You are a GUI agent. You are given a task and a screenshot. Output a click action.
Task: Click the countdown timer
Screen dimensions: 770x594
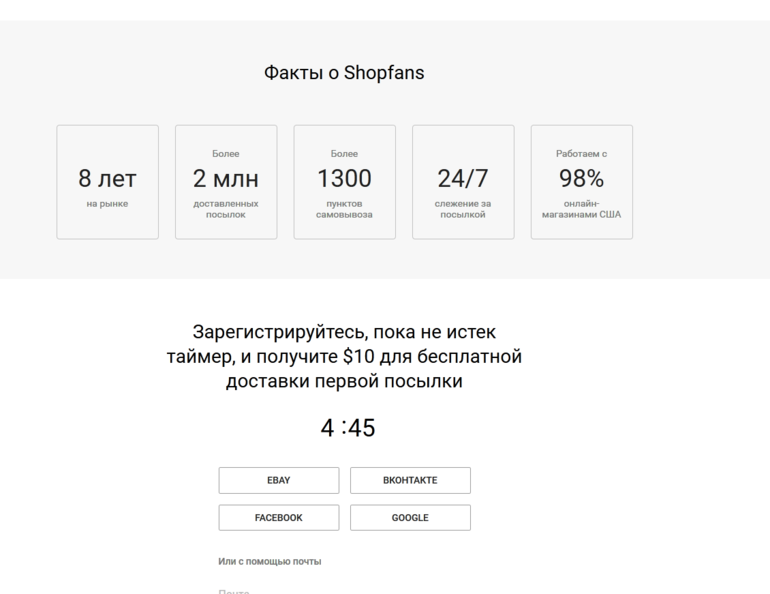347,428
